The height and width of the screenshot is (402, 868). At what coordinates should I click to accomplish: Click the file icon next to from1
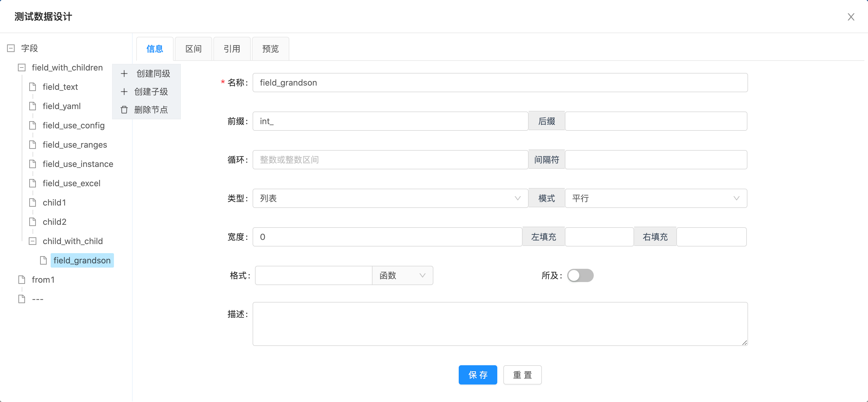point(22,280)
